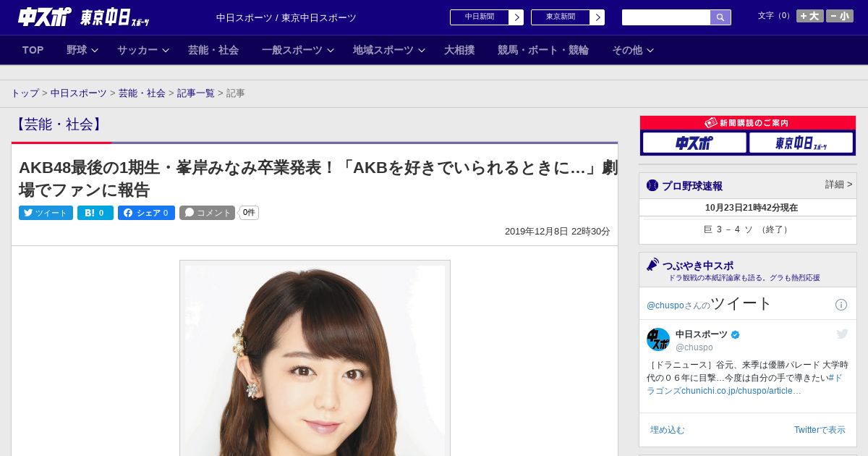
Task: Click the search magnifier button
Action: coord(720,17)
